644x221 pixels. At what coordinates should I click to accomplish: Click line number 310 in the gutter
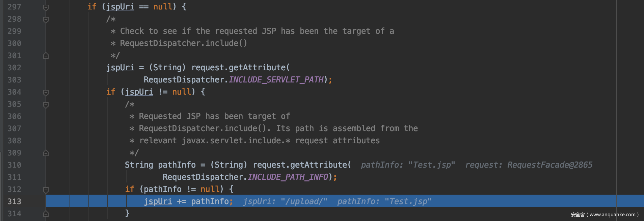tap(14, 165)
